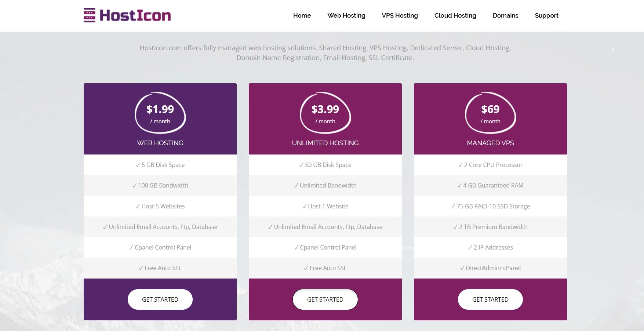This screenshot has width=644, height=331.
Task: Go to the Domains page
Action: [505, 15]
